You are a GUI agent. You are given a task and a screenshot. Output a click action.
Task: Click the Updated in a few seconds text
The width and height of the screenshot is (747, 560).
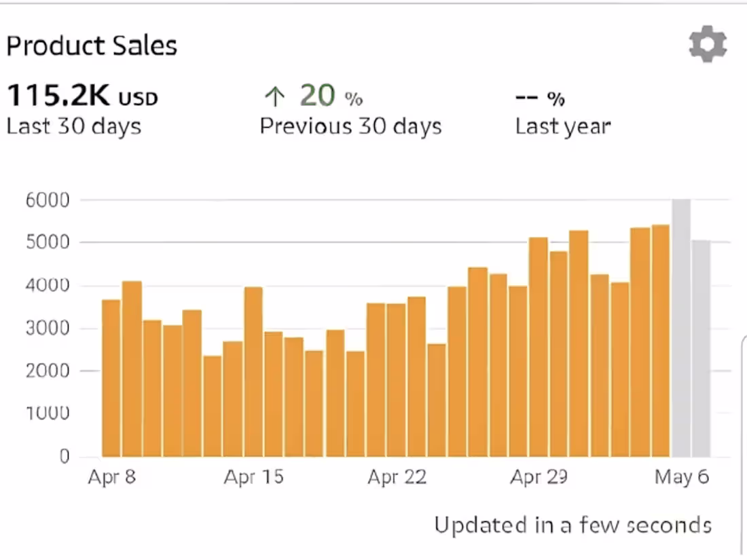[x=572, y=525]
